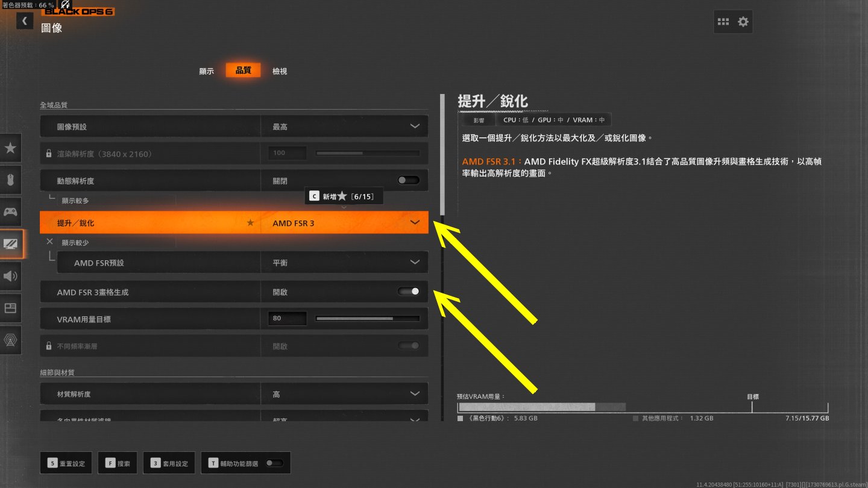Click the 搜索 button
868x488 pixels.
tap(118, 463)
